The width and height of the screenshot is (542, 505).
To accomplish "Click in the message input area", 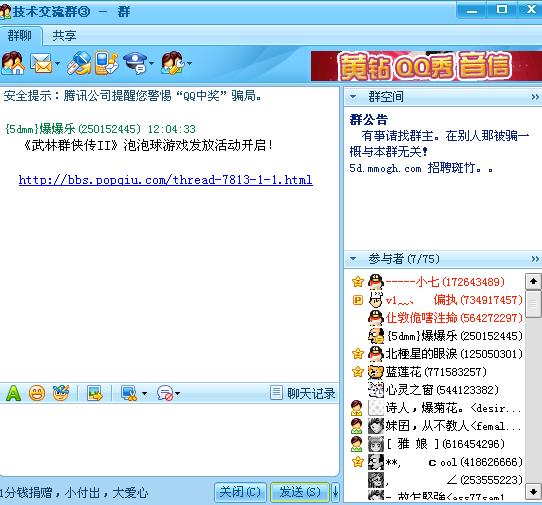I will pos(169,440).
